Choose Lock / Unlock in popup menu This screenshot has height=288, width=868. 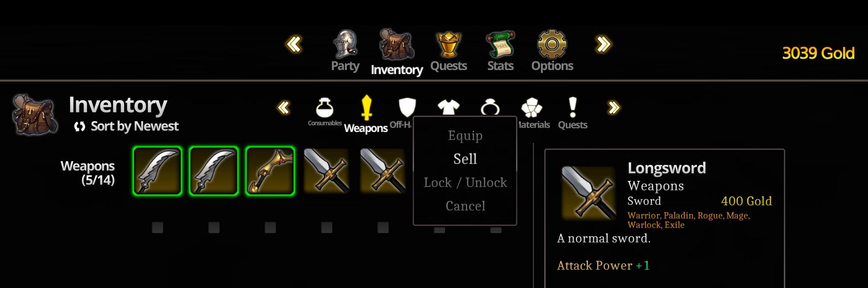coord(465,182)
